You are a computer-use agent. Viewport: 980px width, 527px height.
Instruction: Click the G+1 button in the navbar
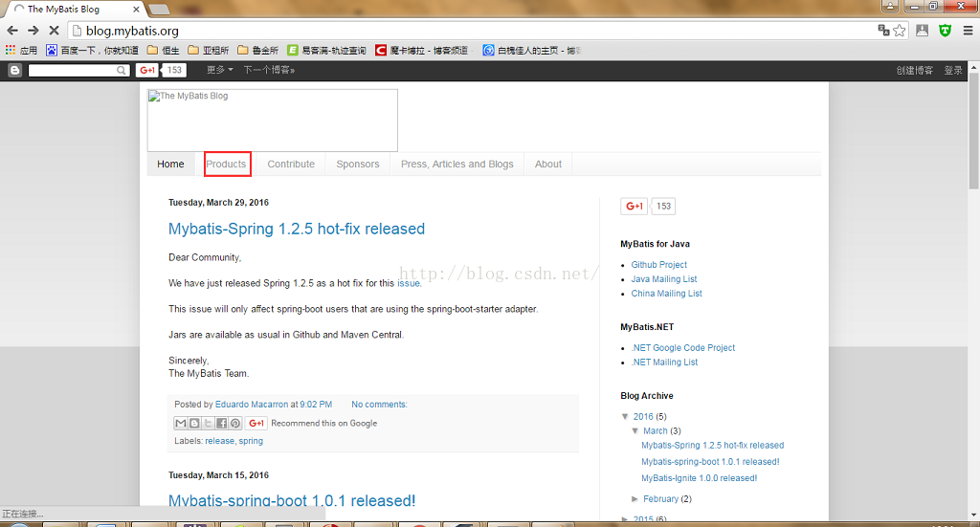(x=147, y=70)
